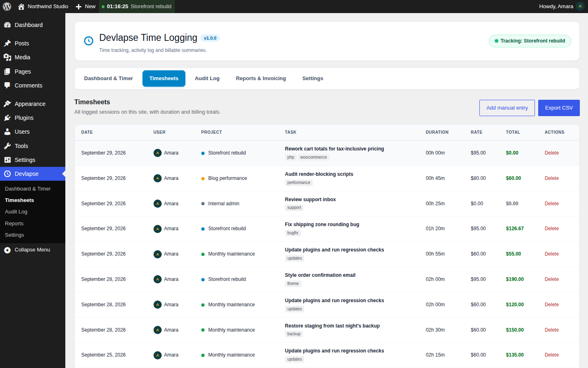
Task: Delete the Review support inbox entry
Action: (x=552, y=204)
